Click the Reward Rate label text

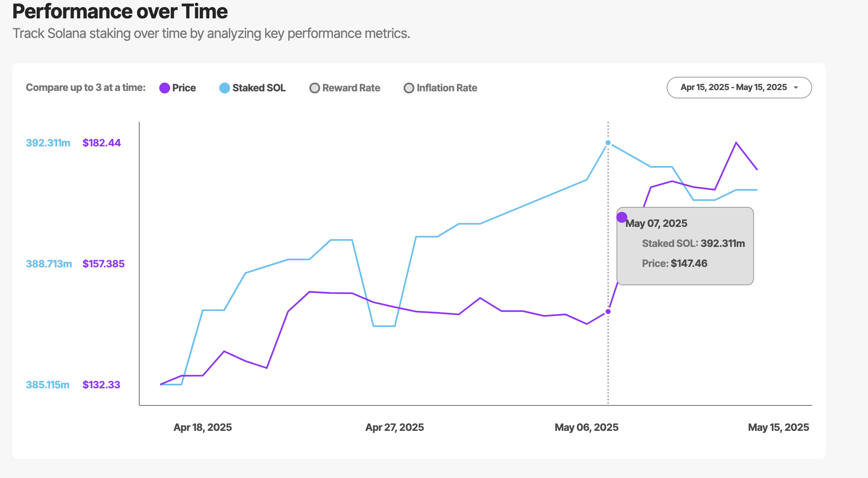click(x=351, y=88)
